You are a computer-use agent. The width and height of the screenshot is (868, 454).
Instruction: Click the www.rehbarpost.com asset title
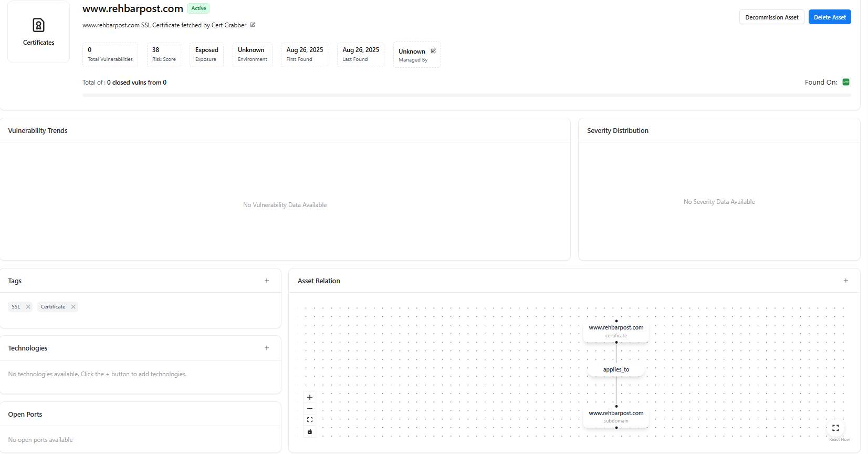(x=133, y=8)
